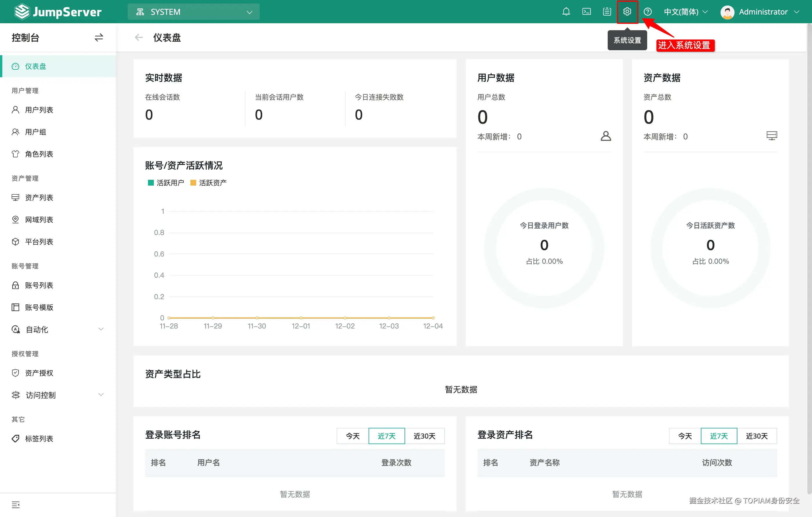Image resolution: width=812 pixels, height=517 pixels.
Task: Click the notification bell icon
Action: (566, 12)
